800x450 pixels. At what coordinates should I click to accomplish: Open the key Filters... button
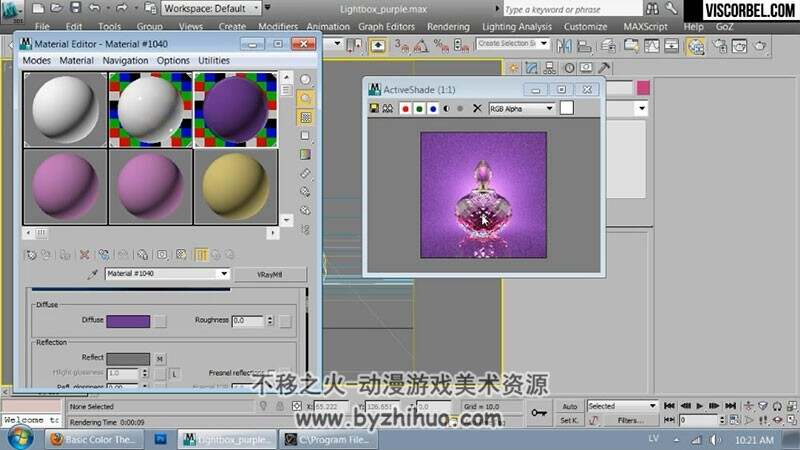[x=631, y=420]
